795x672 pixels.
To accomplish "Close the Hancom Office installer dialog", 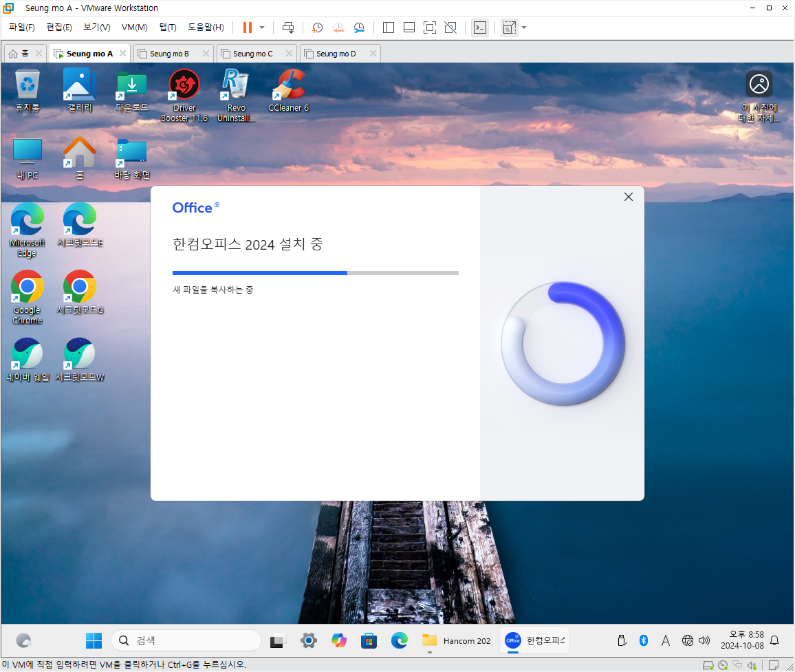I will [628, 197].
